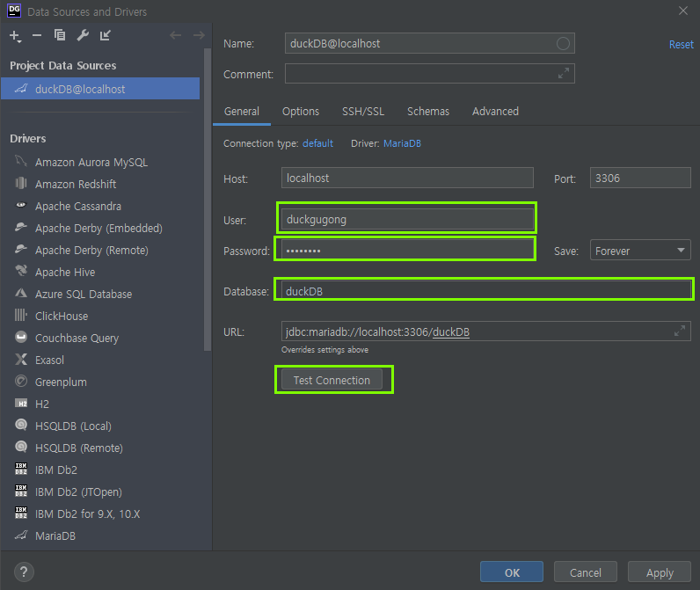Navigate forward with right arrow

point(199,35)
